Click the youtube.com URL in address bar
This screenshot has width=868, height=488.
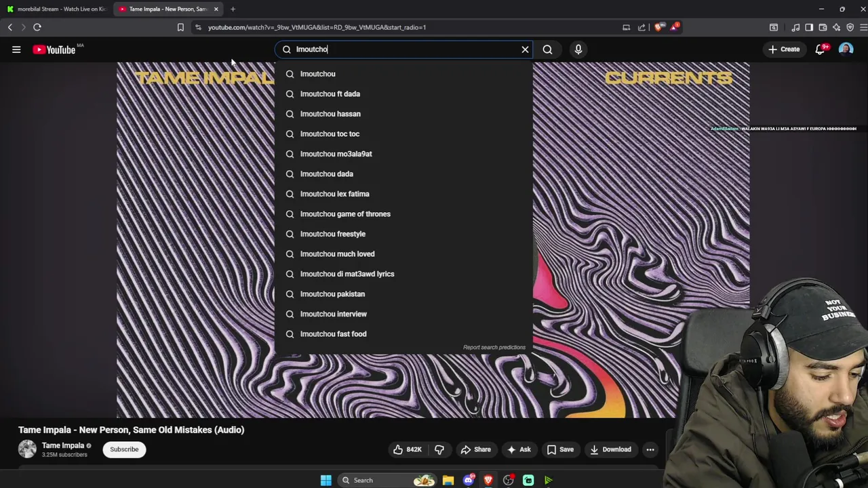pyautogui.click(x=317, y=27)
